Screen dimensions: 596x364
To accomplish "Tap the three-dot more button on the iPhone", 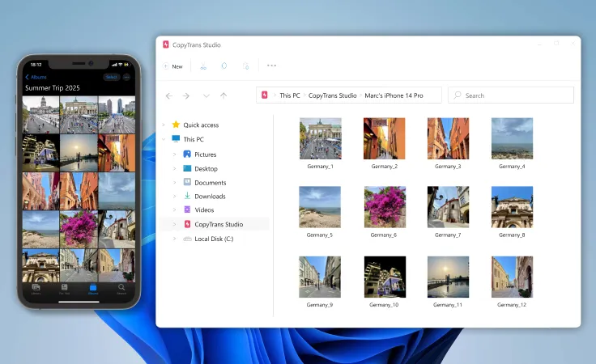I will (126, 77).
